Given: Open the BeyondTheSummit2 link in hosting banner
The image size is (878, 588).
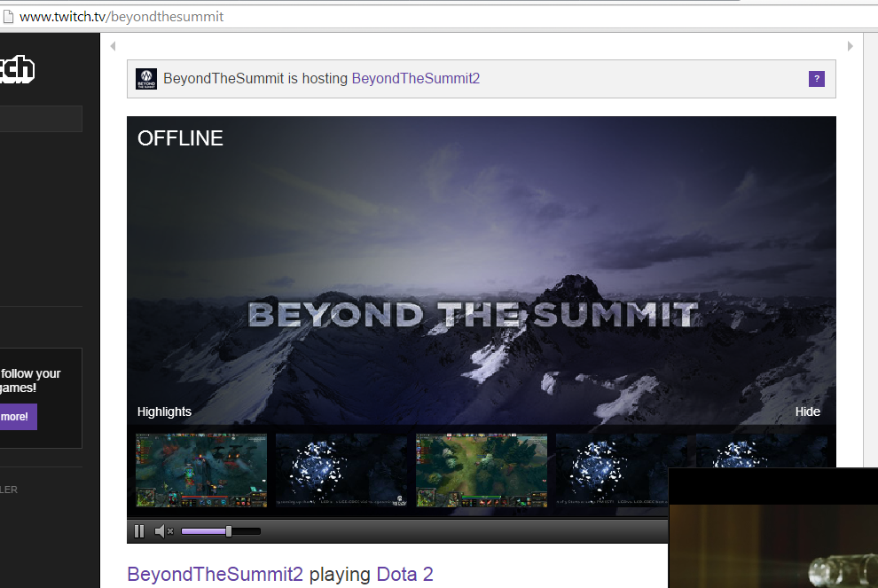Looking at the screenshot, I should (x=415, y=78).
